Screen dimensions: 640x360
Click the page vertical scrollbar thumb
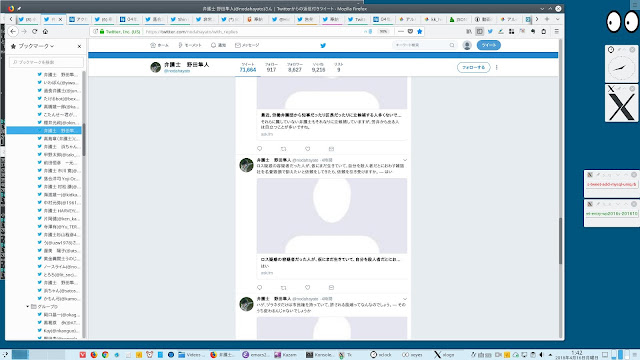[x=561, y=241]
